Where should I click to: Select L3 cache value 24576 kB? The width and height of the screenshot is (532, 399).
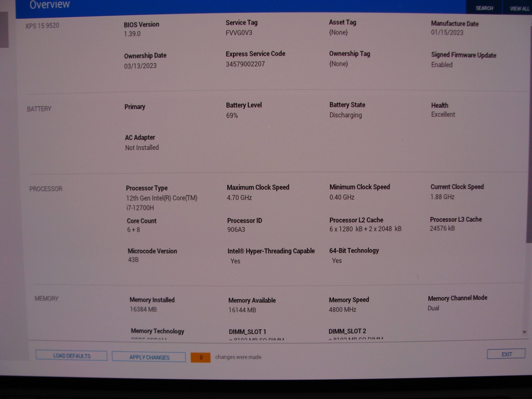click(442, 228)
